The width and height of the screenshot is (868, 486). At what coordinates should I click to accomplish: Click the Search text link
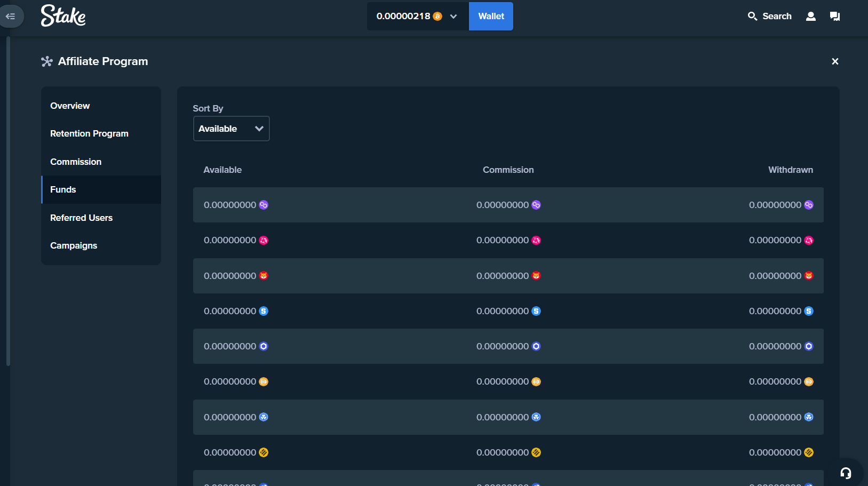click(777, 16)
